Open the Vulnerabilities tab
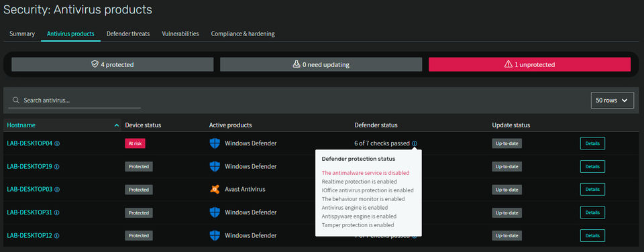The image size is (644, 252). 180,34
